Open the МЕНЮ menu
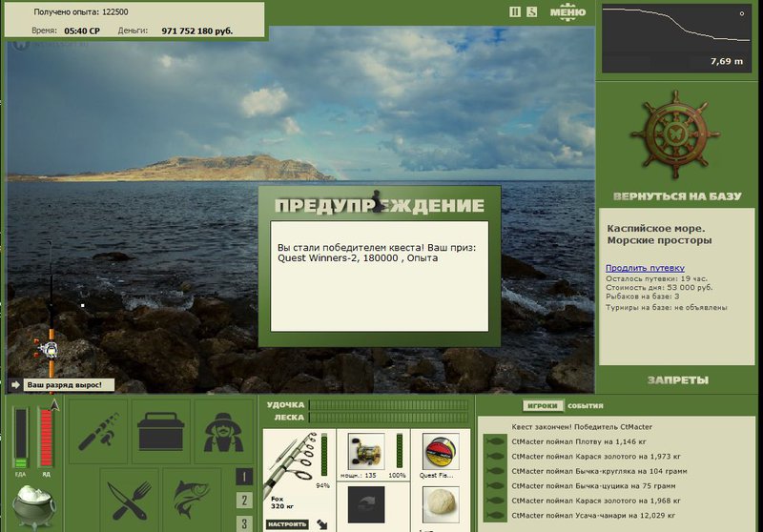 [567, 12]
